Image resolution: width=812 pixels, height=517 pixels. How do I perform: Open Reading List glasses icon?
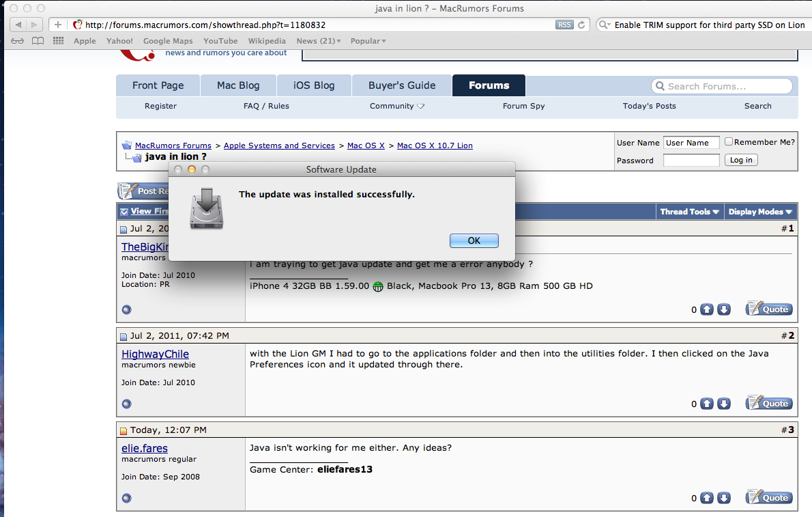tap(17, 41)
